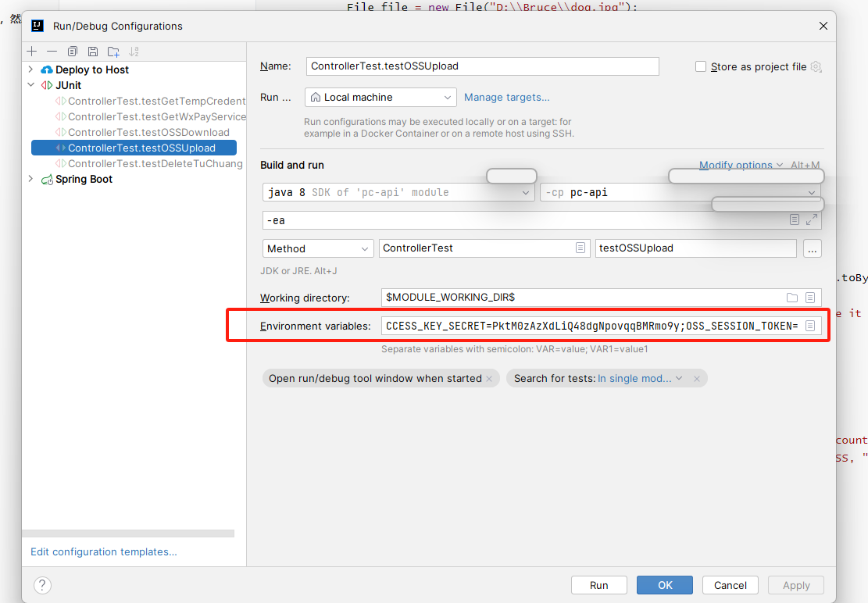
Task: Confirm with the OK button
Action: 665,585
